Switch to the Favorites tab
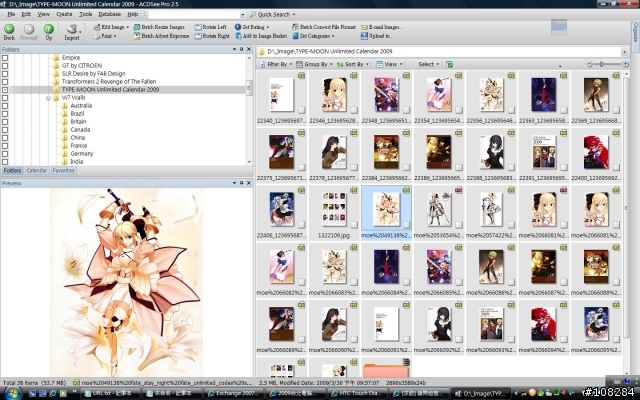Viewport: 640px width, 400px height. pos(64,171)
